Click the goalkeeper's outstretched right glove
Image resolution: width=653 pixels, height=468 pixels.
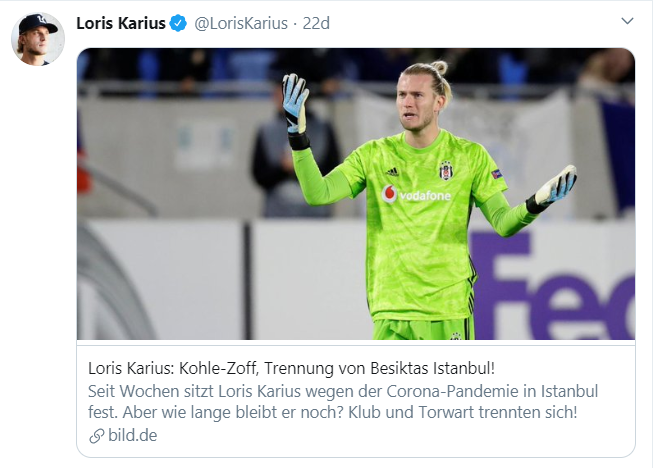(556, 188)
